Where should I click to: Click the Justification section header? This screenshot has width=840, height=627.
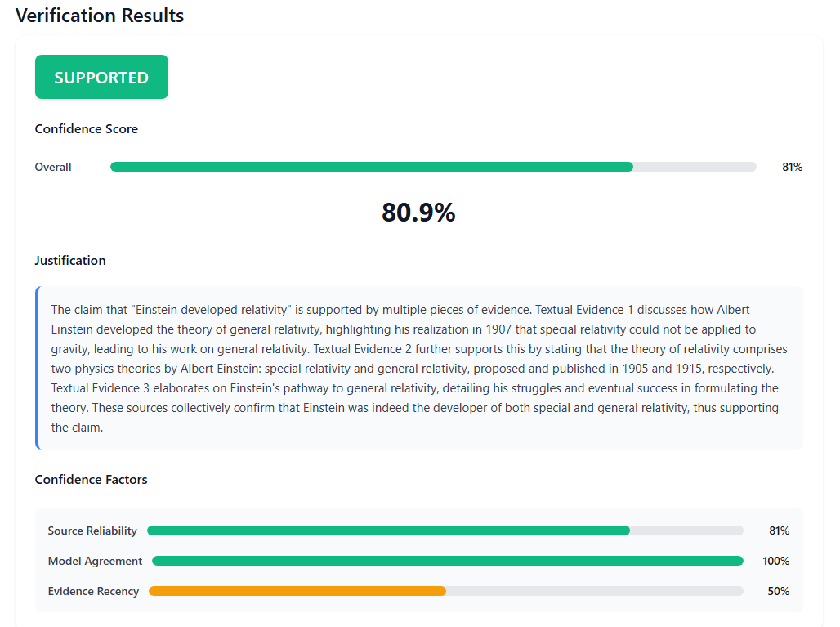point(70,260)
